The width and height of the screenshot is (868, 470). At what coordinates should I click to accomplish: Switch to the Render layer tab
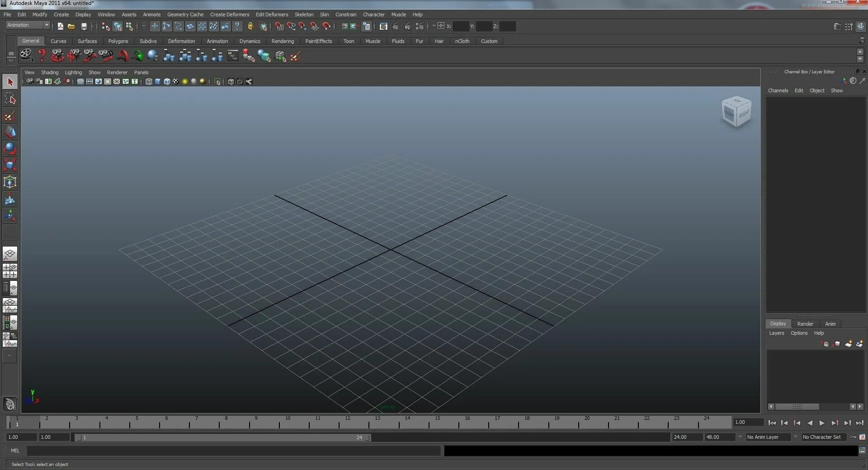point(805,324)
